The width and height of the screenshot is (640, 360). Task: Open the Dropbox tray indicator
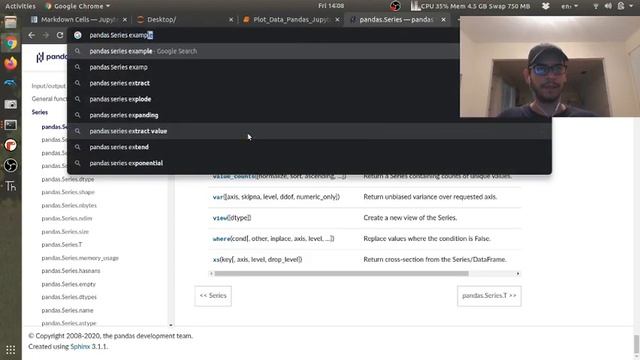[x=546, y=6]
